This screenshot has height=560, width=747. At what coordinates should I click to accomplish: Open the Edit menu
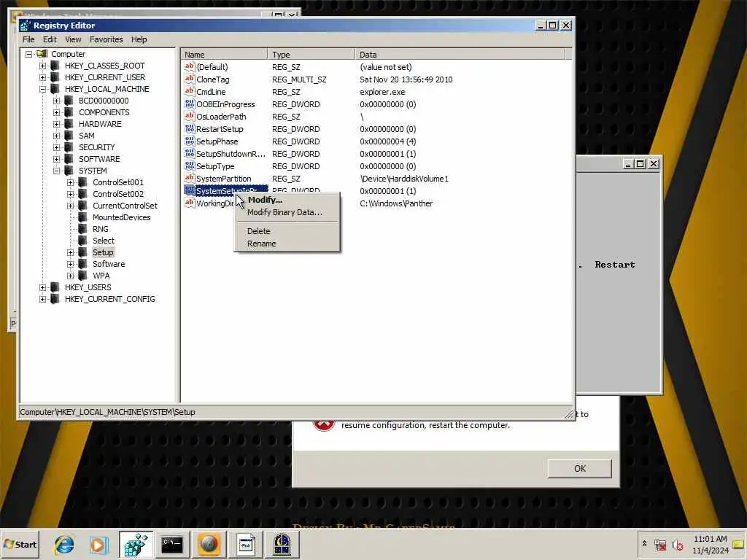click(x=50, y=39)
